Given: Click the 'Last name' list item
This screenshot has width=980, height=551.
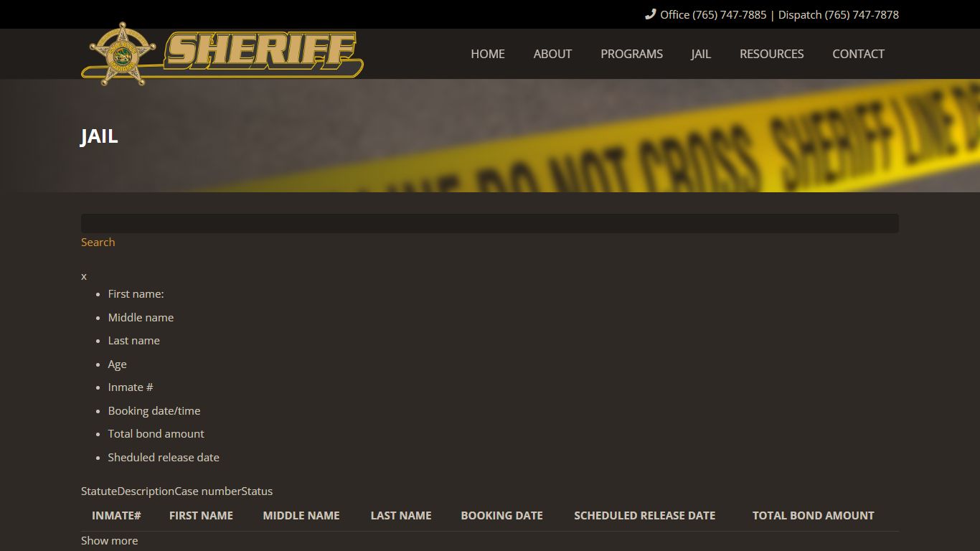Looking at the screenshot, I should click(133, 340).
